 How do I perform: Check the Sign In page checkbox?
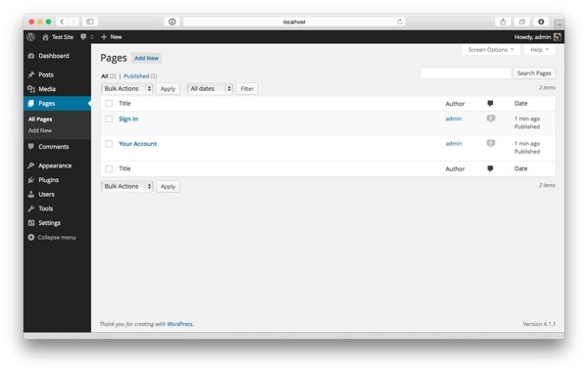(109, 118)
